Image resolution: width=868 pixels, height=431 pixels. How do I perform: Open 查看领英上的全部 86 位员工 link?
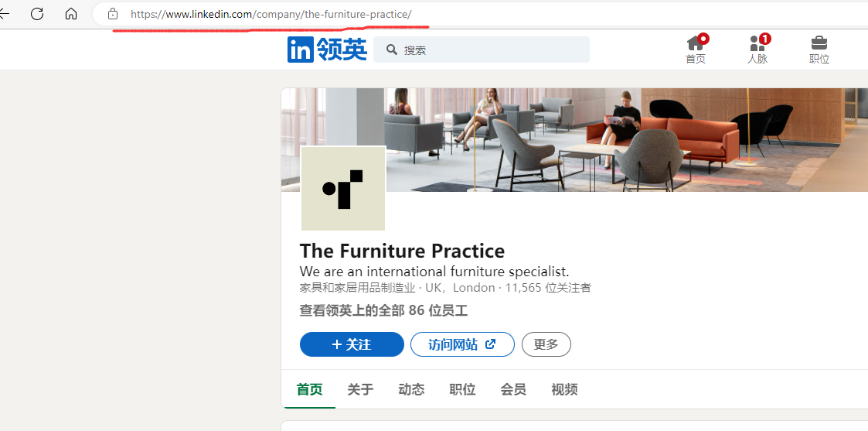(x=383, y=310)
